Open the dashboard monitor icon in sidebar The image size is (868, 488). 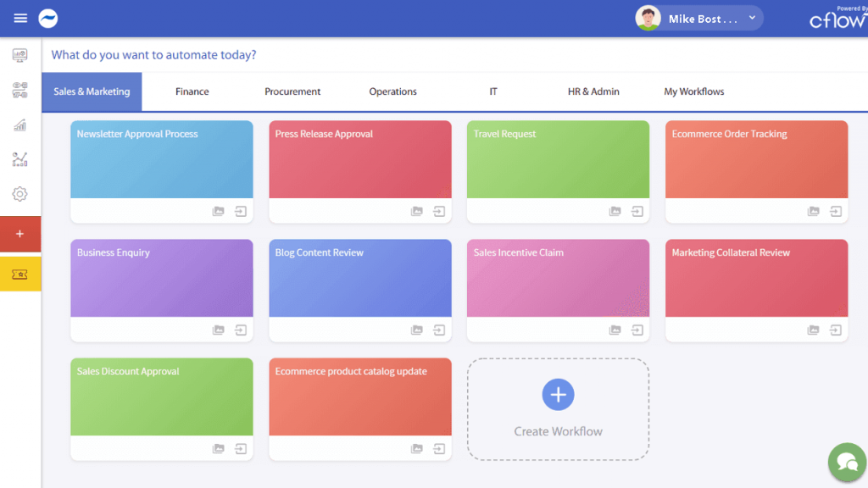point(19,55)
